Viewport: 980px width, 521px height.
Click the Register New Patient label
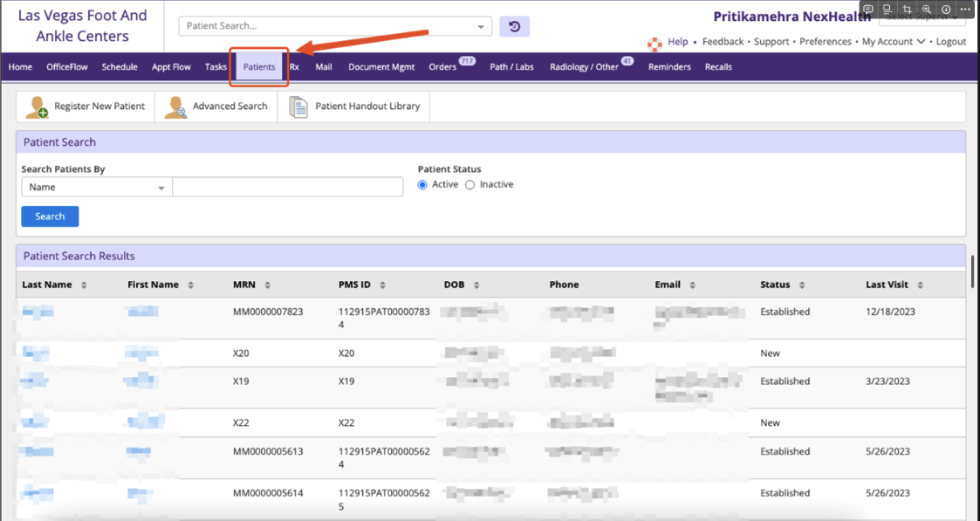(x=99, y=106)
